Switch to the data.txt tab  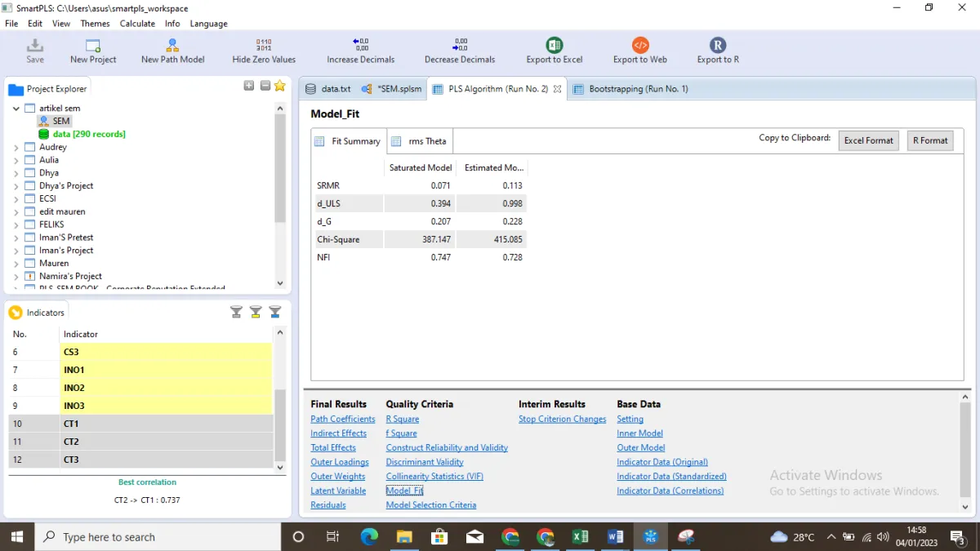coord(327,89)
